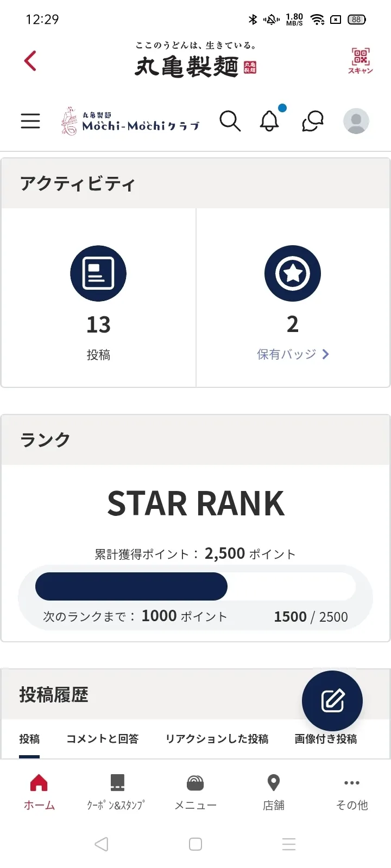Tap the badge star icon
Screen dimensions: 391x868
(293, 273)
